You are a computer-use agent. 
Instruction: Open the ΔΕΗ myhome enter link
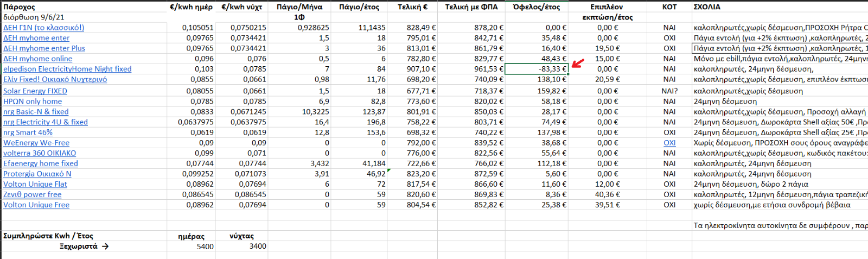36,38
